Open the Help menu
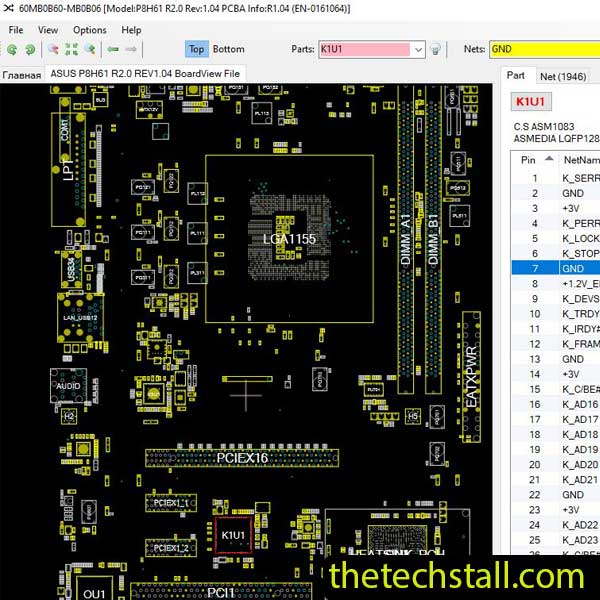The image size is (600, 600). (x=131, y=30)
